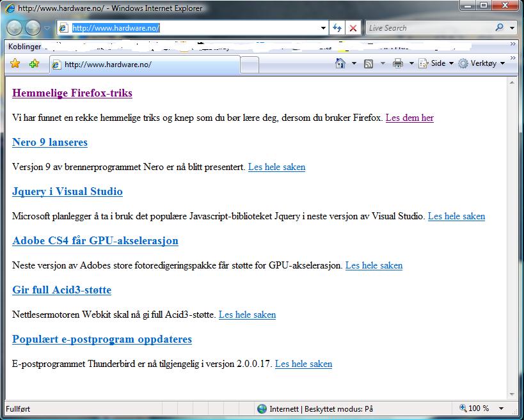The image size is (524, 420).
Task: Click the Beskyttet modus: På status text
Action: tap(338, 409)
